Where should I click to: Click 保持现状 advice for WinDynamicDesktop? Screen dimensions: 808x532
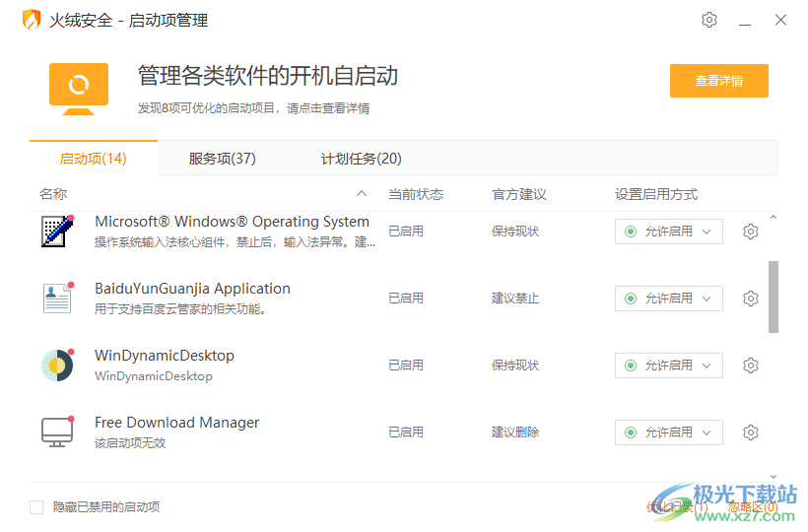(x=514, y=366)
